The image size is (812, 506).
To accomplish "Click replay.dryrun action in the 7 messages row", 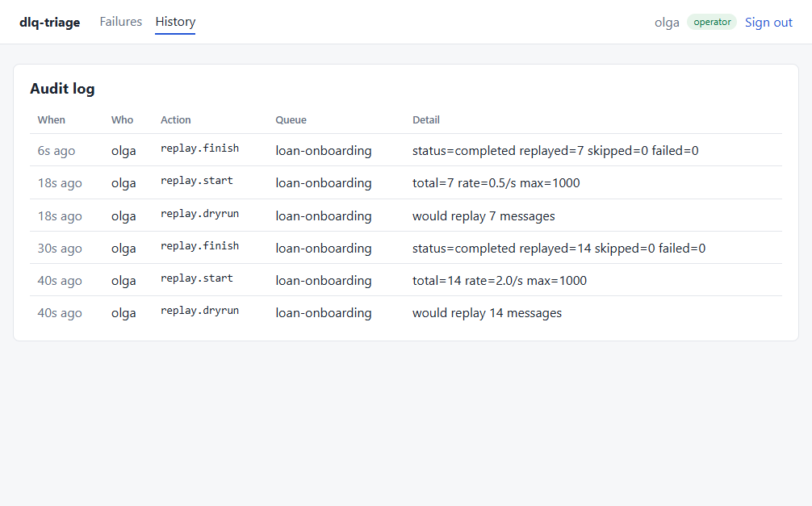I will tap(200, 214).
